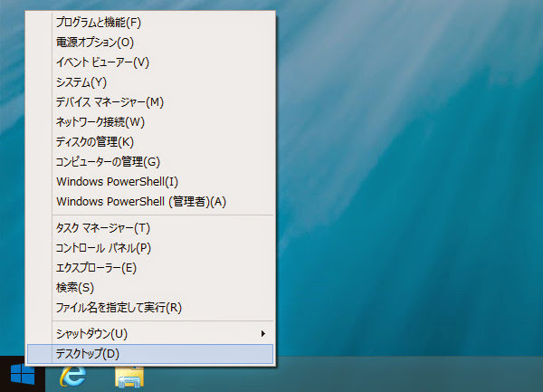Choose イベント ビューアー(V) in the menu
The width and height of the screenshot is (543, 392).
150,62
